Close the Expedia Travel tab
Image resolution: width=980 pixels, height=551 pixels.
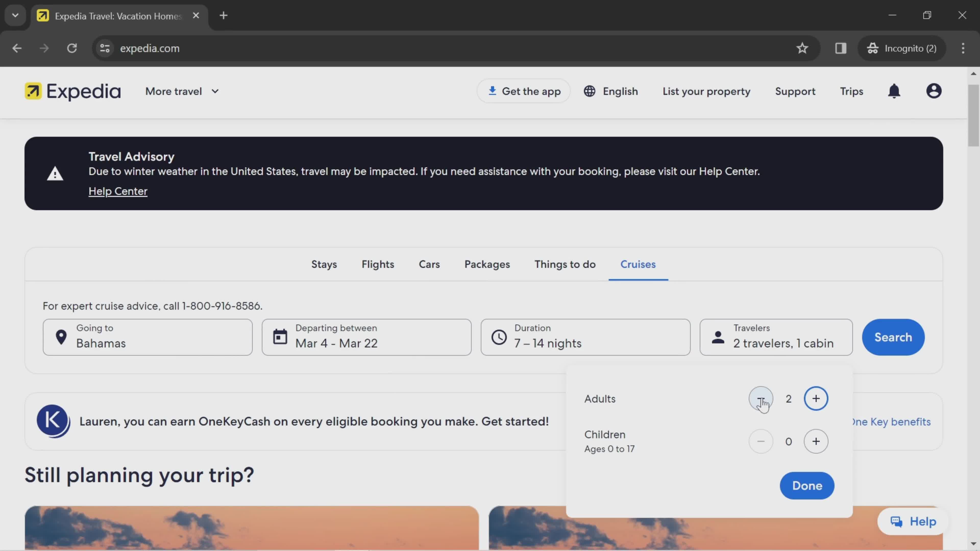pos(196,16)
